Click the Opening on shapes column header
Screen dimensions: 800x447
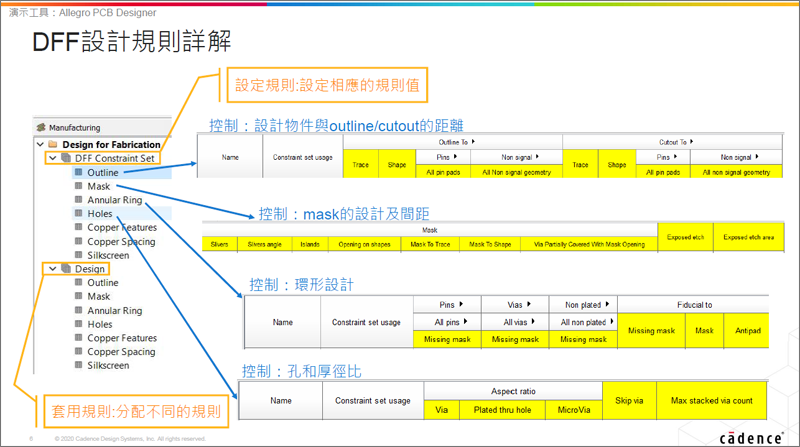click(364, 244)
